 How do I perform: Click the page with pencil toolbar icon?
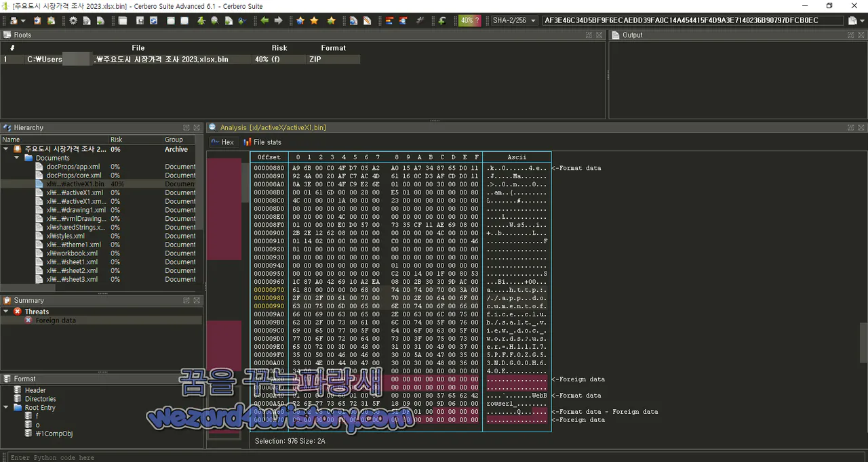pos(367,20)
